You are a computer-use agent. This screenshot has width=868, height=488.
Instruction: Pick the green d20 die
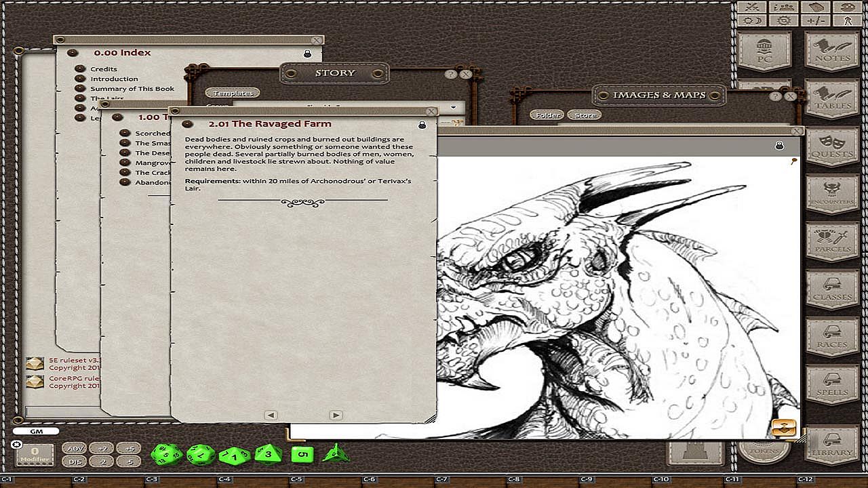click(x=165, y=455)
